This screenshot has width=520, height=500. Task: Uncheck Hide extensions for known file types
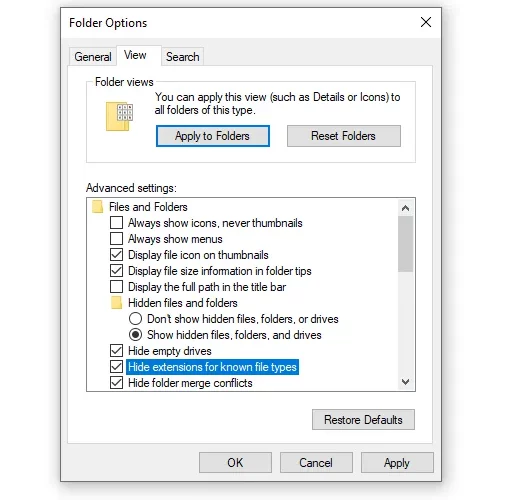point(116,367)
